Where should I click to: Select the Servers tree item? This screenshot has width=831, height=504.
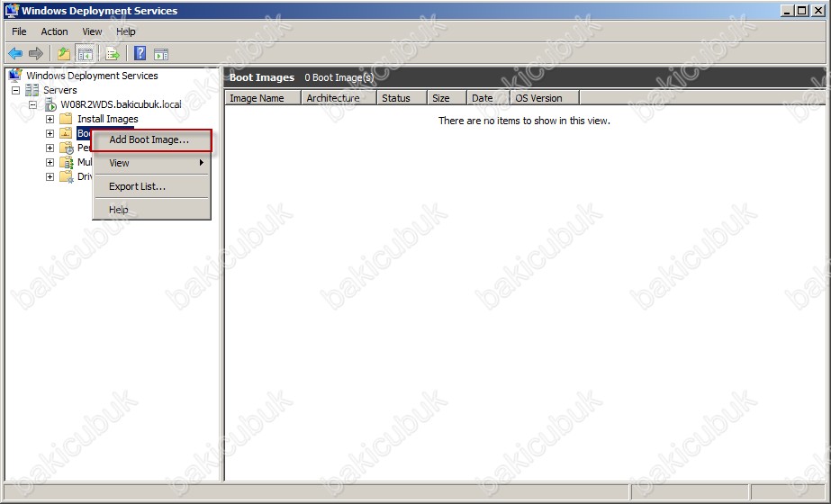coord(60,90)
